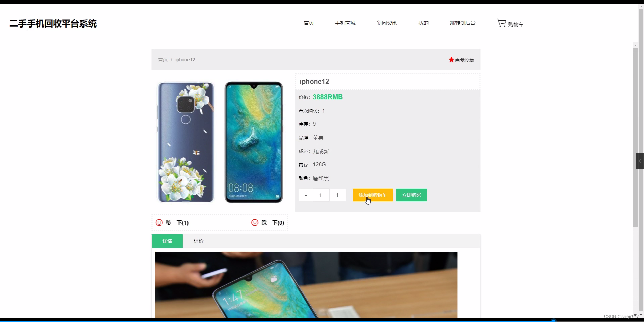This screenshot has width=644, height=322.
Task: Increase quantity with plus button
Action: pos(337,195)
